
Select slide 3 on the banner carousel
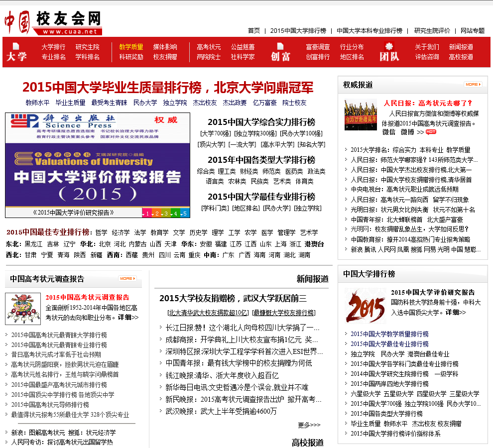166,214
